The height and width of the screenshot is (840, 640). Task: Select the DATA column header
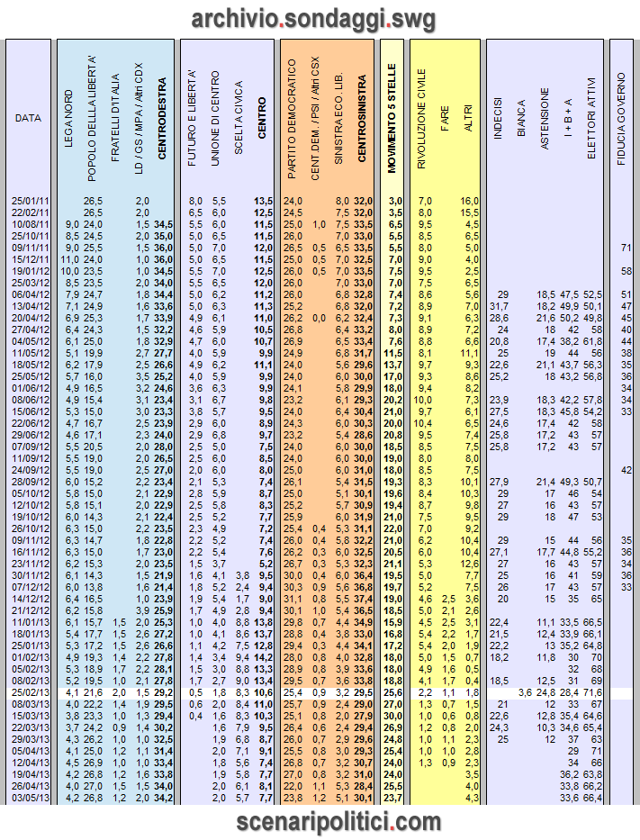point(28,118)
